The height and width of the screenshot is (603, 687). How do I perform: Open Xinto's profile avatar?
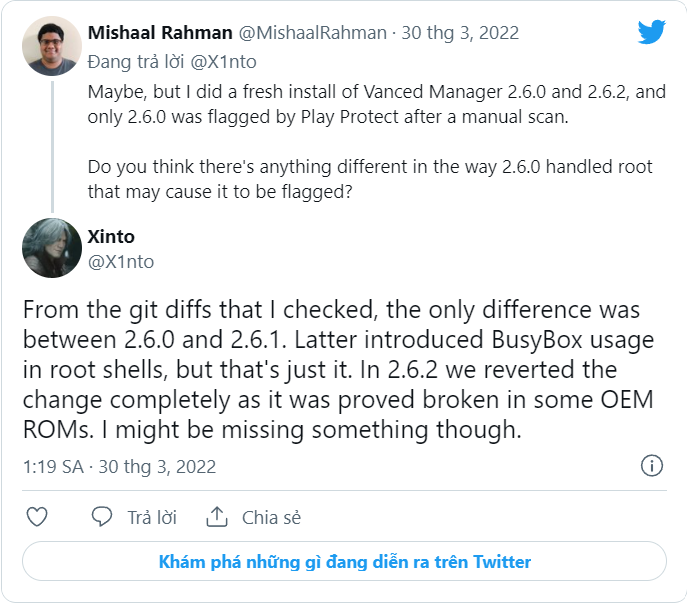click(x=50, y=248)
